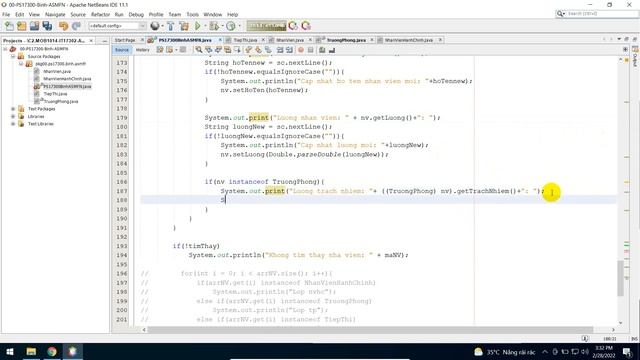
Task: Select NhanVien.java in Projects tree
Action: coord(57,71)
